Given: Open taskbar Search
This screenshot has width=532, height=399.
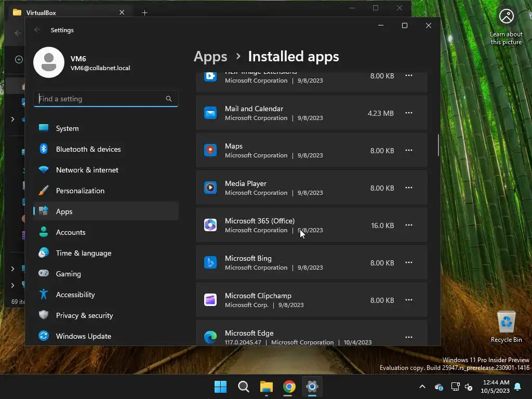Looking at the screenshot, I should [x=243, y=387].
